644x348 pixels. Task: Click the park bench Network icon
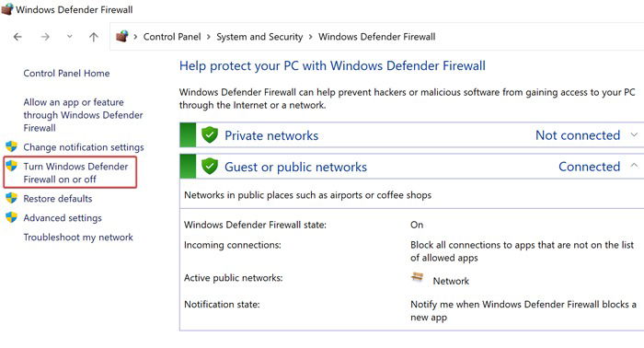(x=417, y=277)
